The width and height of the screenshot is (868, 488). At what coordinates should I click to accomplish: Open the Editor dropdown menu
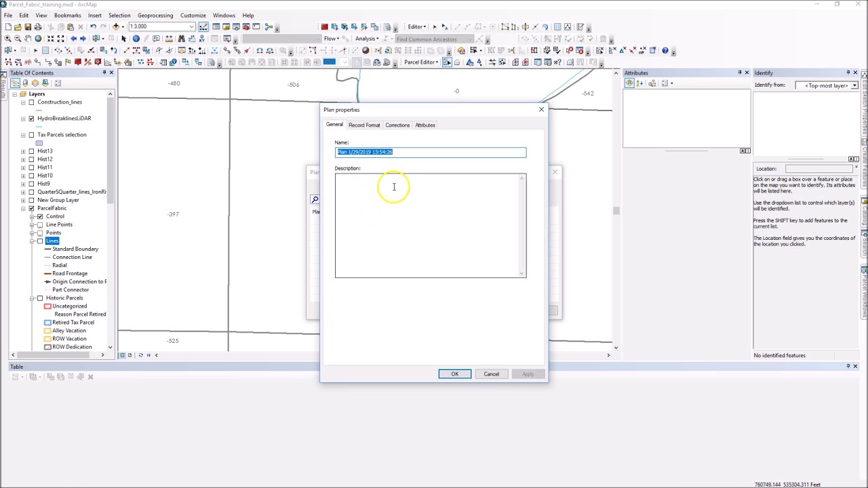click(417, 26)
